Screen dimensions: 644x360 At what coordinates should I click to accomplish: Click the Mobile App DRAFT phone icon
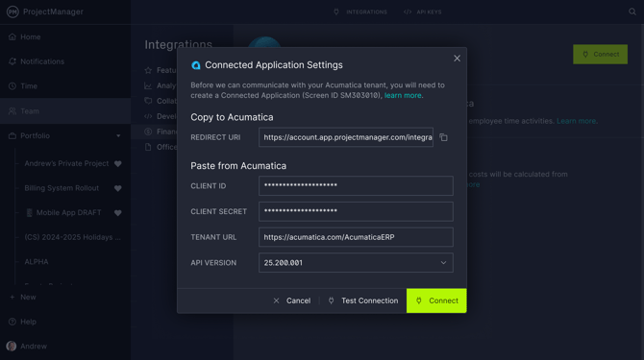point(29,213)
